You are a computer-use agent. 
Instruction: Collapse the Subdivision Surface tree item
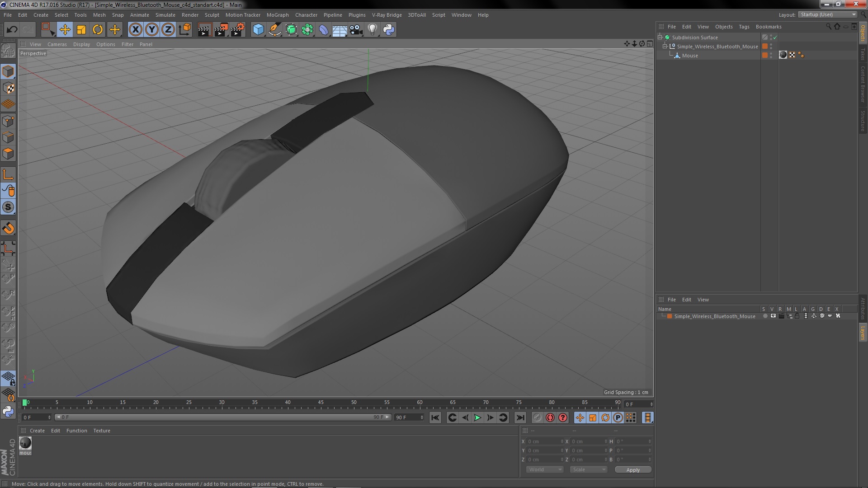[x=660, y=37]
